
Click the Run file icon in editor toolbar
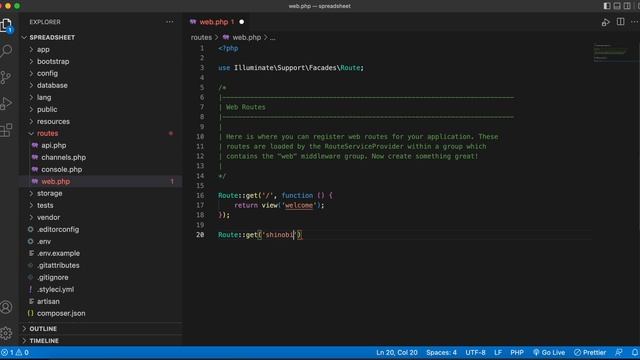pos(605,22)
